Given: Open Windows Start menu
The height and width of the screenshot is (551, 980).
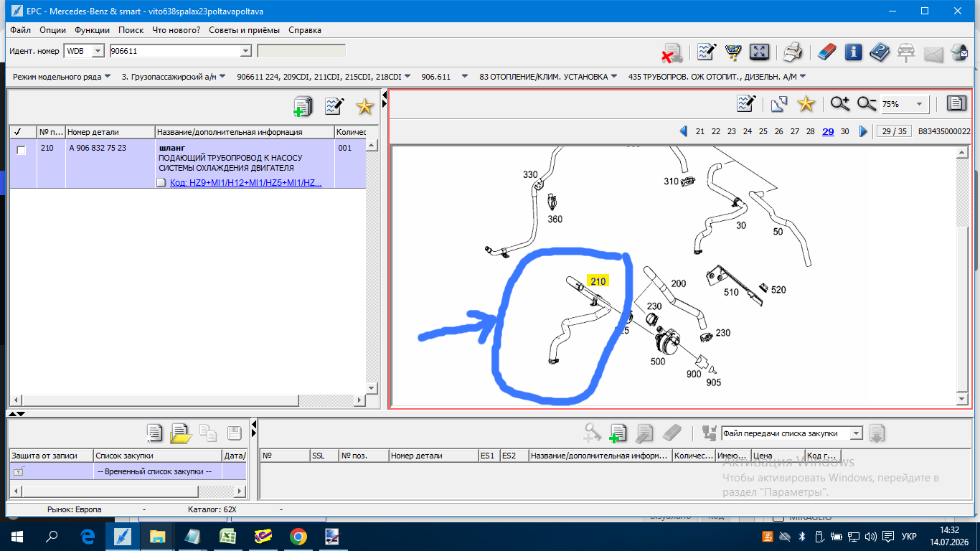Looking at the screenshot, I should (x=17, y=537).
